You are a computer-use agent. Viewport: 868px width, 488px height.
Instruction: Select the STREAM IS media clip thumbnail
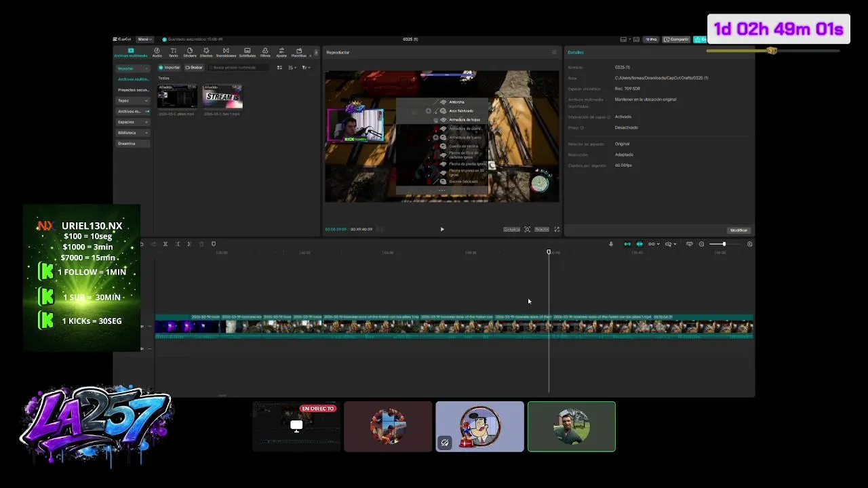pyautogui.click(x=223, y=96)
